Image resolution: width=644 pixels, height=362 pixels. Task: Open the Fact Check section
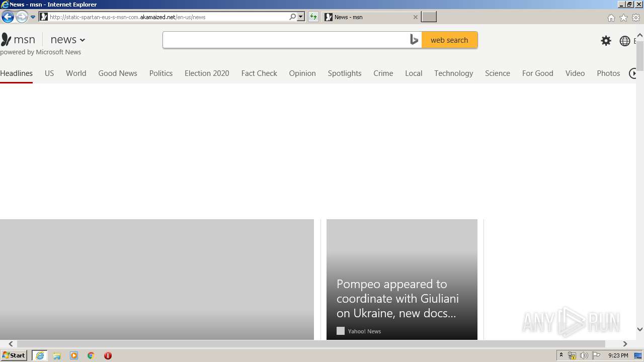(x=259, y=73)
